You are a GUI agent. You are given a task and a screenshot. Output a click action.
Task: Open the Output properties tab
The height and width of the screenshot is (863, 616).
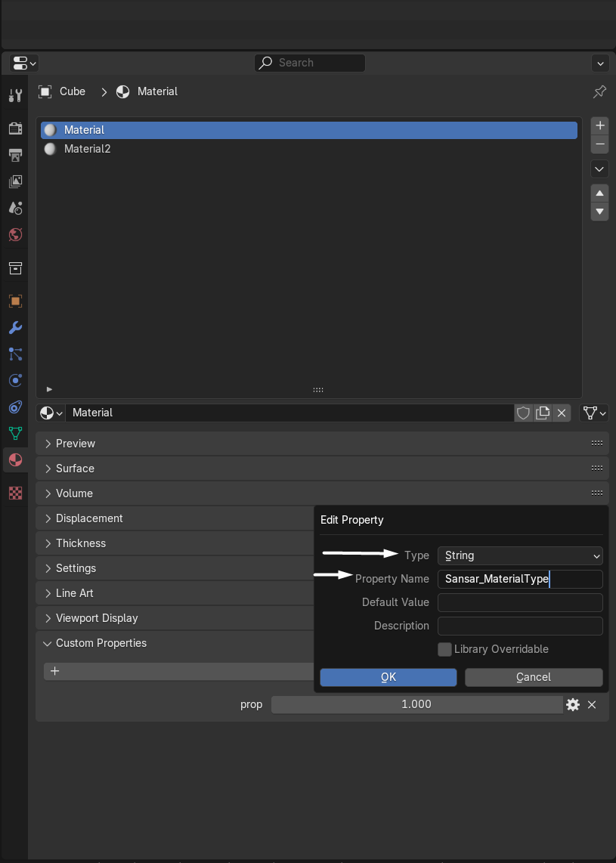[x=15, y=155]
